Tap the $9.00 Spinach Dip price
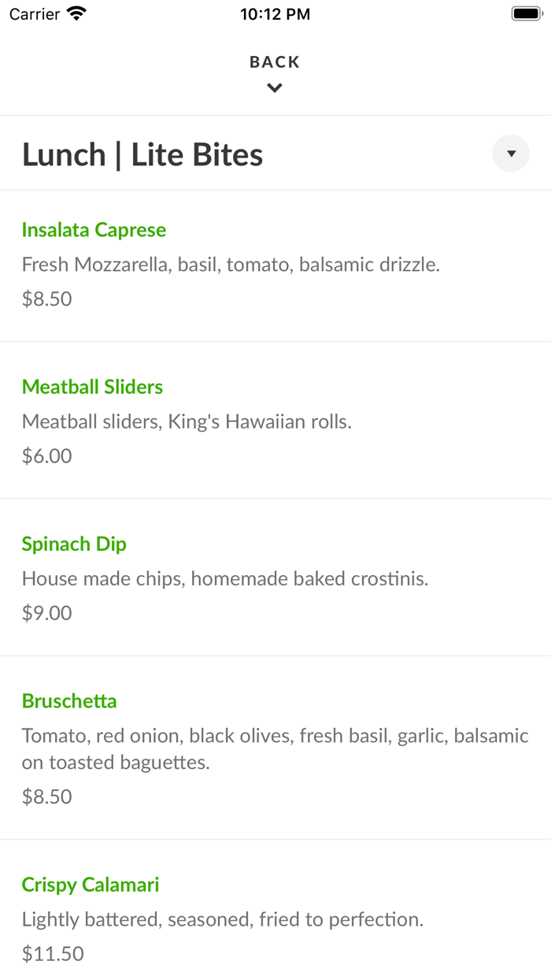This screenshot has height=980, width=551. pyautogui.click(x=47, y=613)
